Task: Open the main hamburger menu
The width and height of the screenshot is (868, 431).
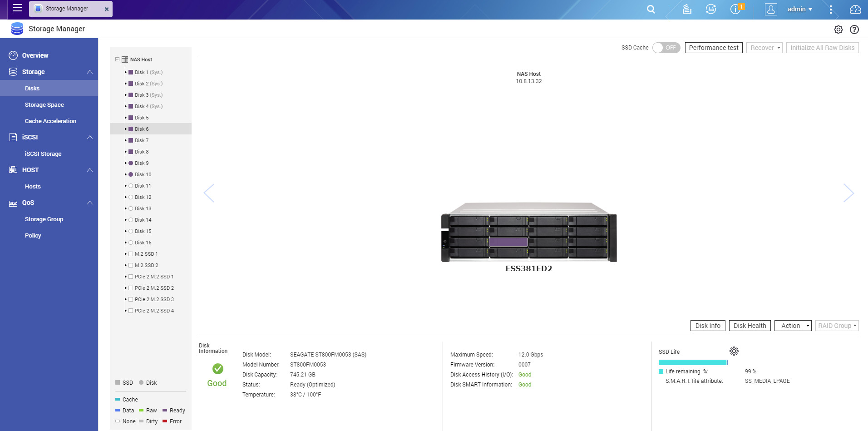Action: pos(17,8)
